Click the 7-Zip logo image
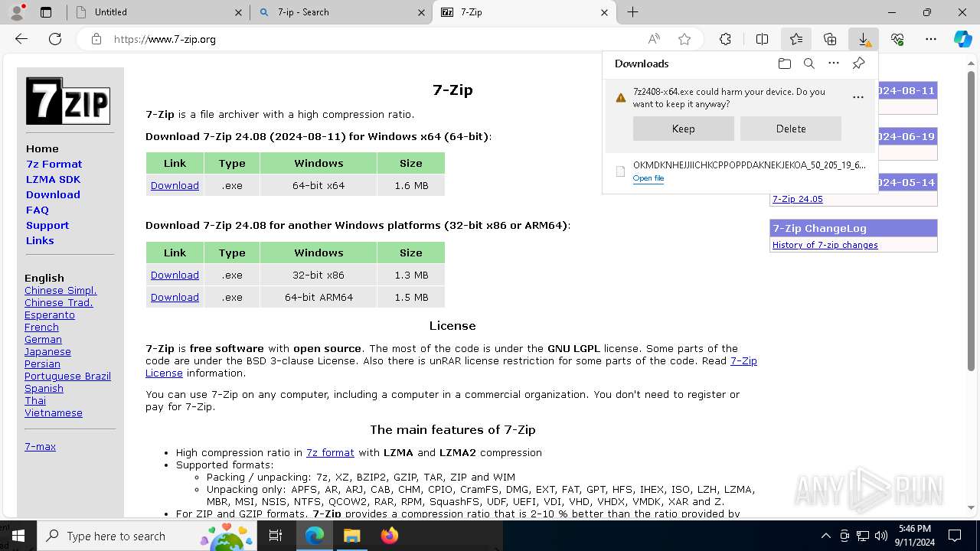The width and height of the screenshot is (980, 551). tap(68, 100)
